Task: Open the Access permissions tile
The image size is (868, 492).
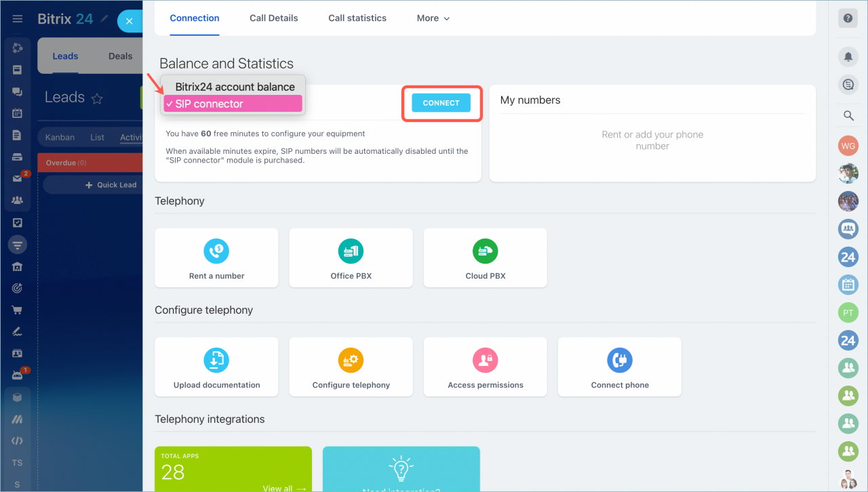Action: coord(486,367)
